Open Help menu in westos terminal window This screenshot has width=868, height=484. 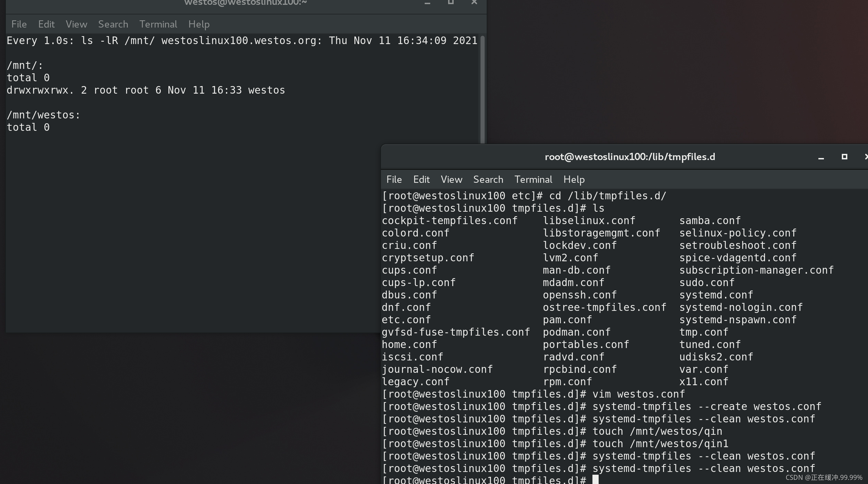(x=199, y=24)
